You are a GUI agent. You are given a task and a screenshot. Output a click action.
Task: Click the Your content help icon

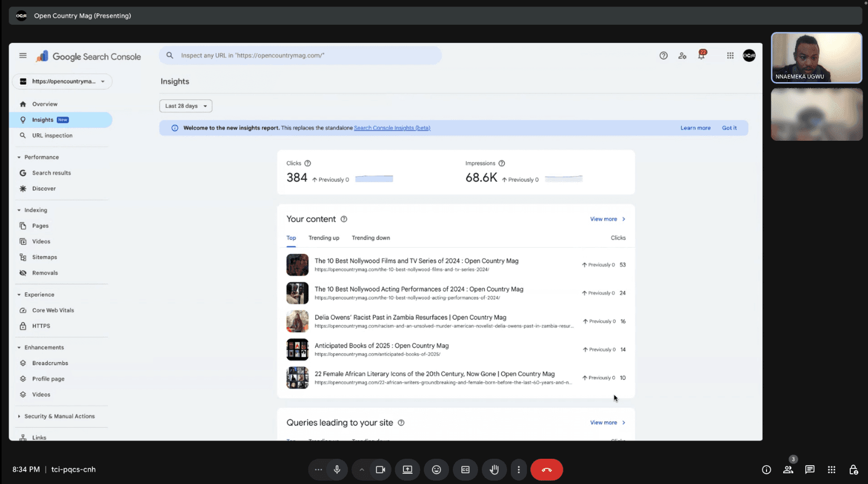click(344, 219)
